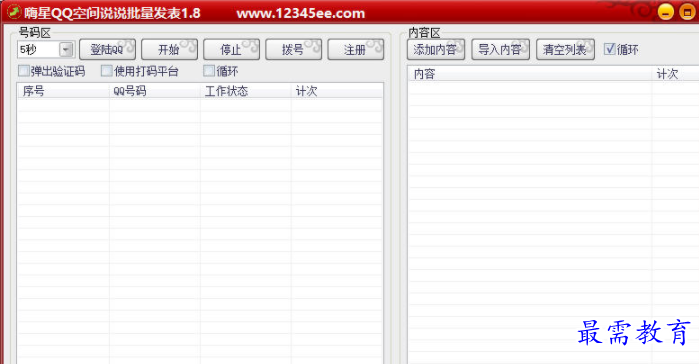Minimize the window with yellow button

click(666, 12)
